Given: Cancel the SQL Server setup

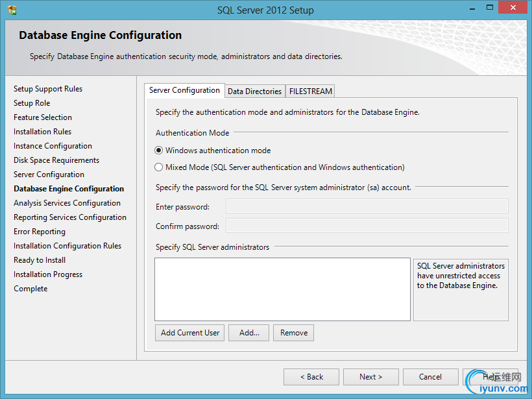Looking at the screenshot, I should click(x=430, y=377).
